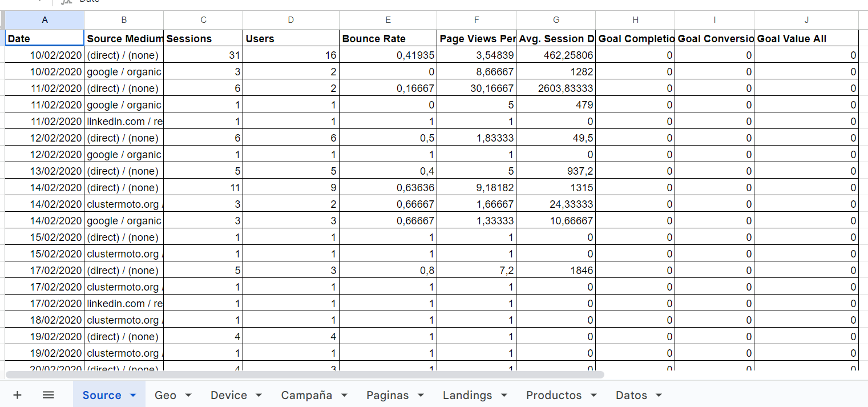This screenshot has height=407, width=868.
Task: Select column F header
Action: point(477,20)
